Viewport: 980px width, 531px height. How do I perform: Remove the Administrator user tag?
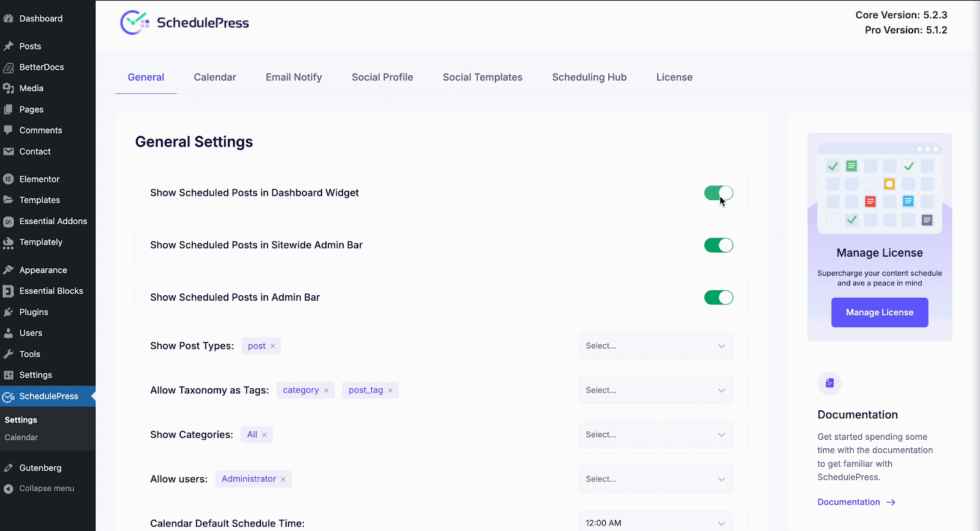284,480
